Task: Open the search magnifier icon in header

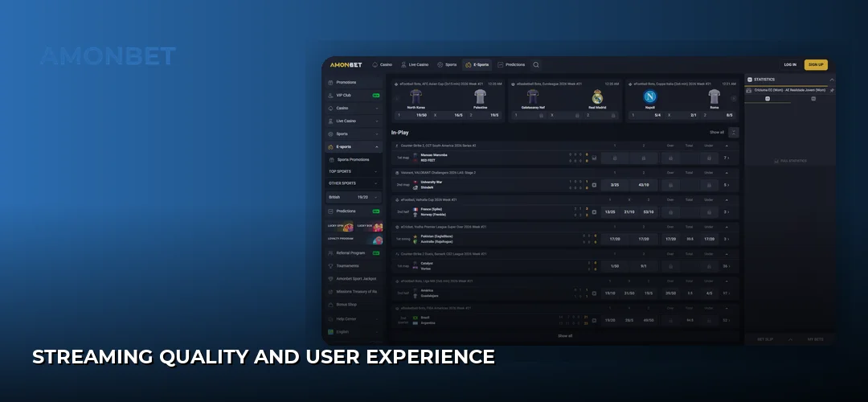Action: (536, 65)
